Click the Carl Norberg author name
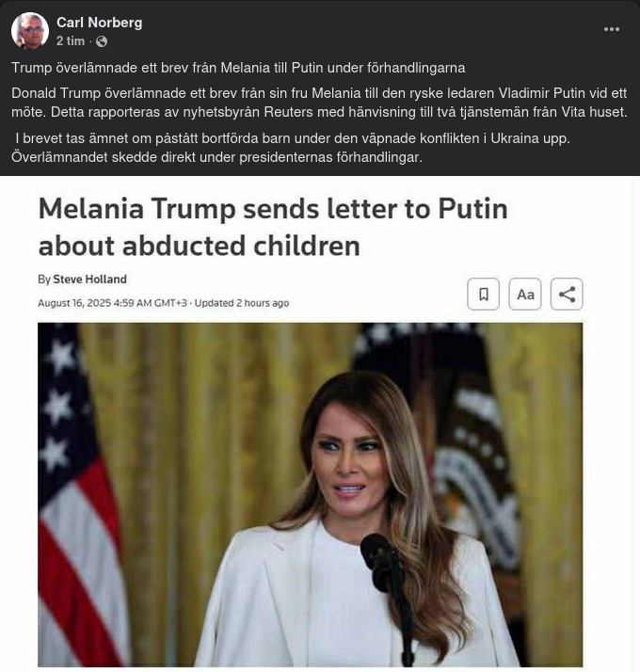The image size is (640, 672). pos(100,23)
